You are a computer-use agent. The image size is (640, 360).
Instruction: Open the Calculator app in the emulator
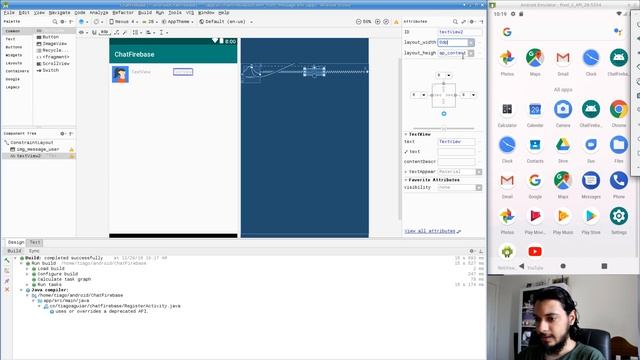coord(507,109)
